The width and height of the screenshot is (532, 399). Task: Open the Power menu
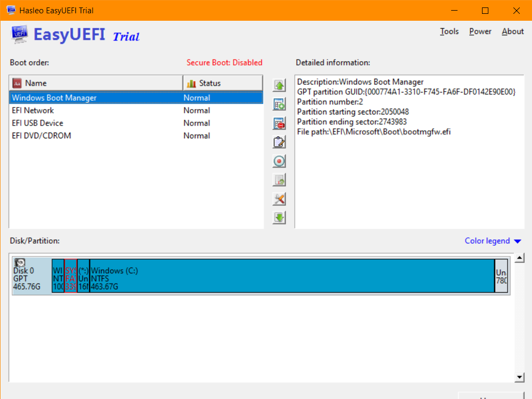click(x=480, y=31)
